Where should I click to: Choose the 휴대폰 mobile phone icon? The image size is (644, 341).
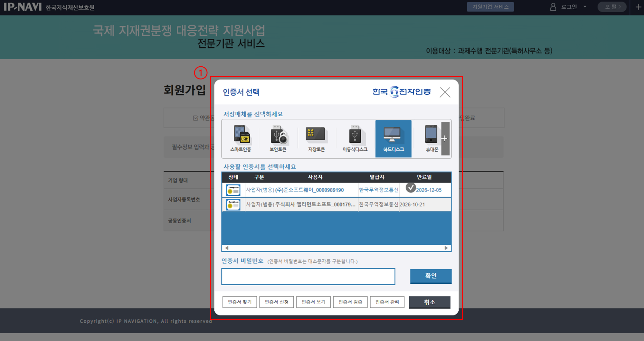pos(431,138)
